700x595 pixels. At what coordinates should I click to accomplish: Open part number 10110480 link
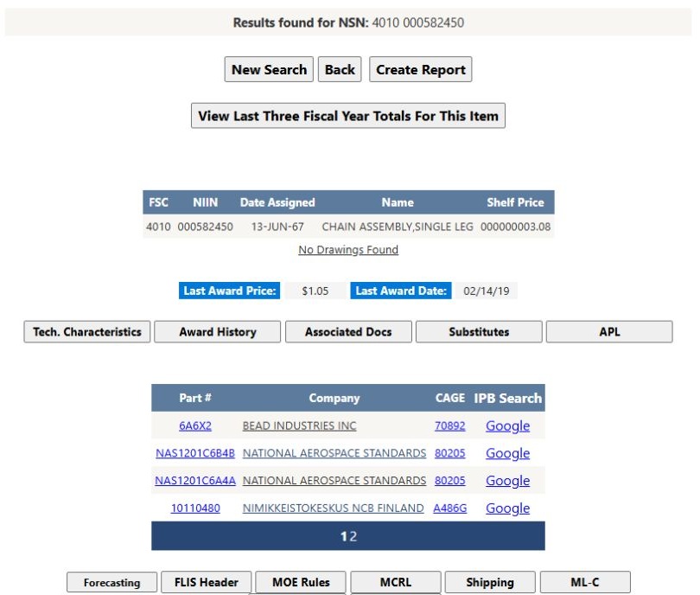click(195, 508)
